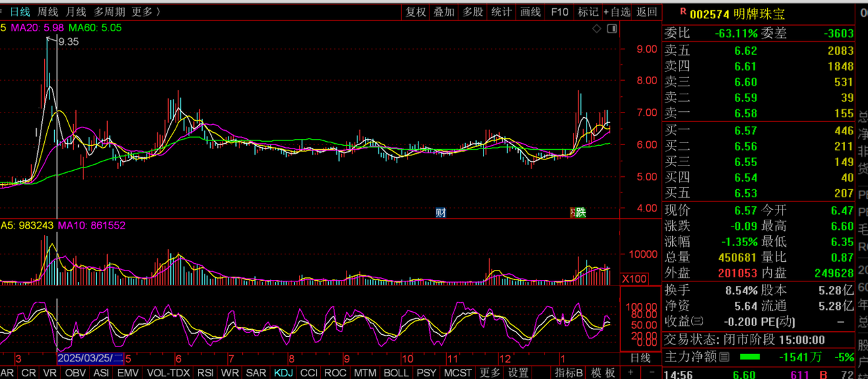Open the 主力净额 detail list icon
The width and height of the screenshot is (868, 379).
coord(724,357)
